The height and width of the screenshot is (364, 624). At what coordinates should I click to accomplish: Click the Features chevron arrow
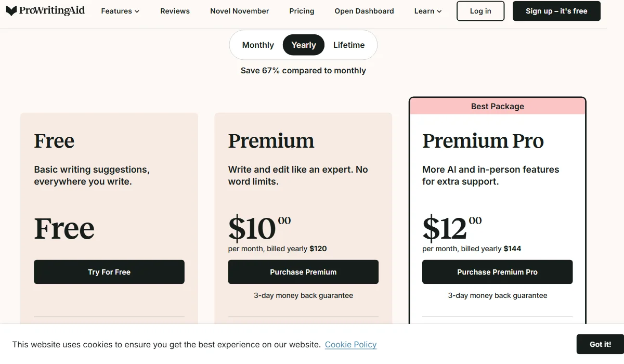point(136,11)
